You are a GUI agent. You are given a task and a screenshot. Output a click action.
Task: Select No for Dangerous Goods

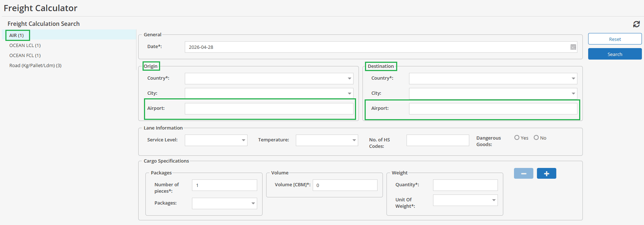(536, 137)
